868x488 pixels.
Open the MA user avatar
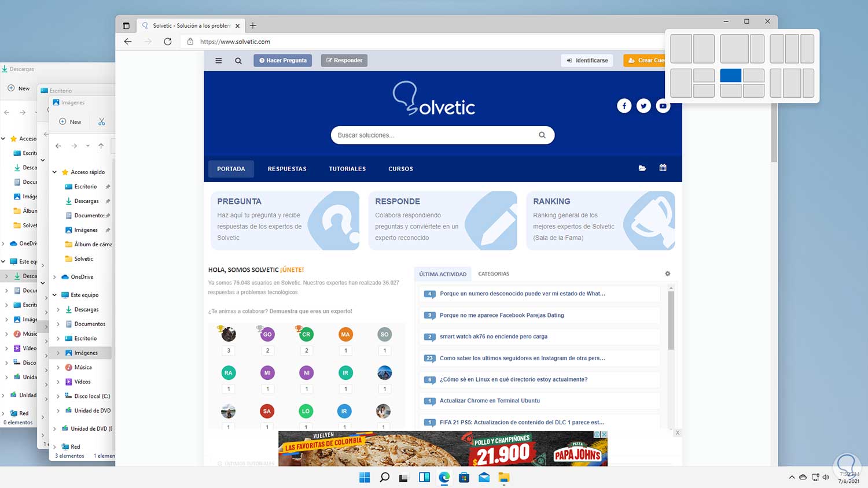coord(345,334)
